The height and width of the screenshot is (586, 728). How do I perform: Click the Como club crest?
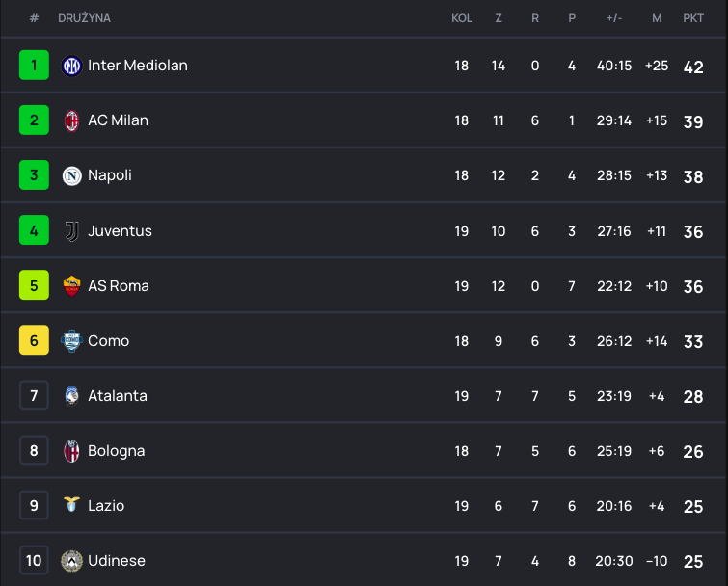click(x=71, y=341)
